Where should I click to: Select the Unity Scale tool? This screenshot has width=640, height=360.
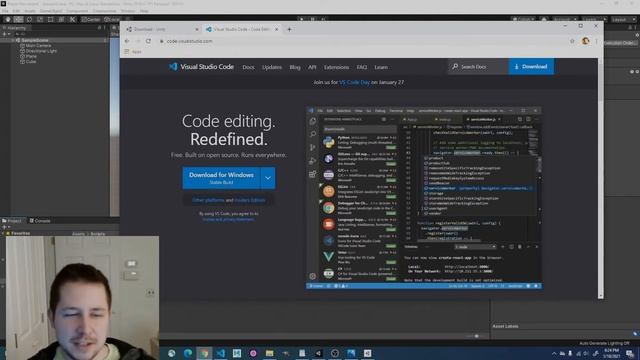(x=40, y=19)
